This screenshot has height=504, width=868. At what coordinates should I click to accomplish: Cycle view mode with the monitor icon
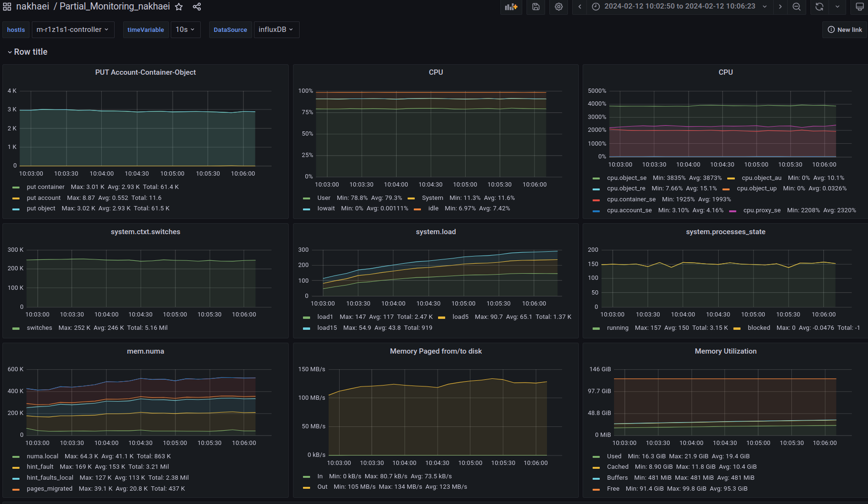point(859,7)
